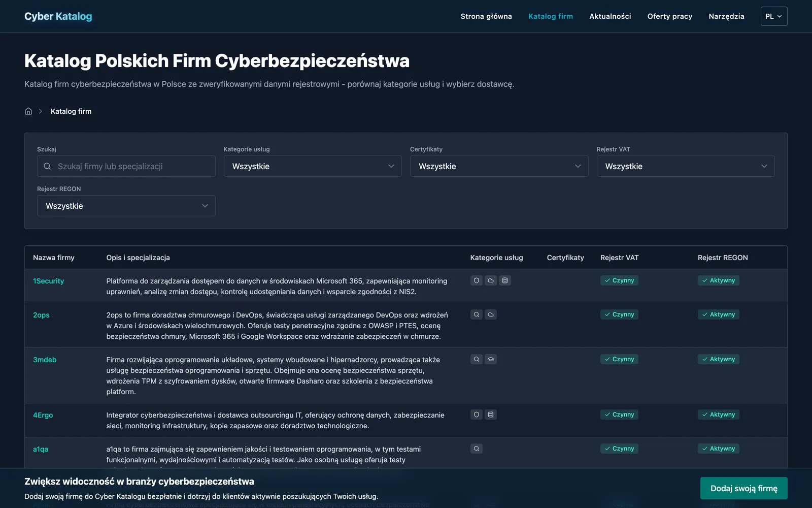The width and height of the screenshot is (812, 508).
Task: Open the Rejestr REGON filter dropdown
Action: 126,206
